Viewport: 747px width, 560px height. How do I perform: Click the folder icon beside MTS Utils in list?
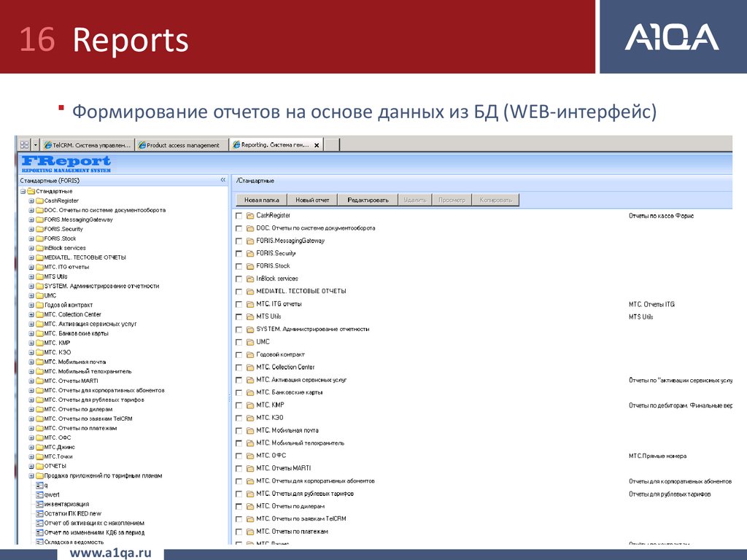click(249, 316)
